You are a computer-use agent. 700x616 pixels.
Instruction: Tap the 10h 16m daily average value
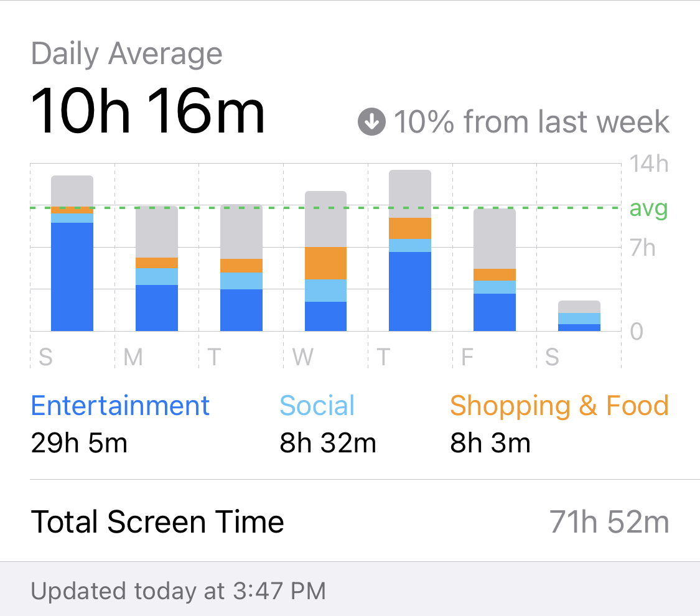point(147,111)
